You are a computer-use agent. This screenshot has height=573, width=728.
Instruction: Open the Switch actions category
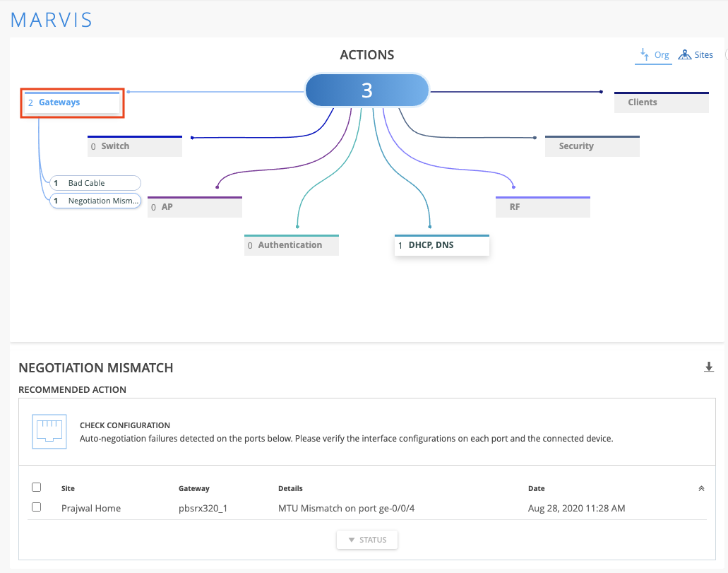click(x=134, y=146)
